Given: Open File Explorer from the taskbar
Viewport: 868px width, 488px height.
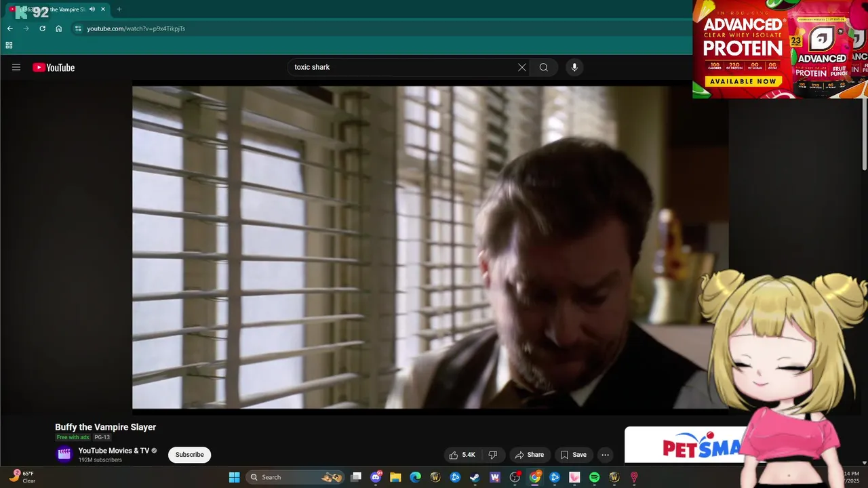Looking at the screenshot, I should (395, 477).
